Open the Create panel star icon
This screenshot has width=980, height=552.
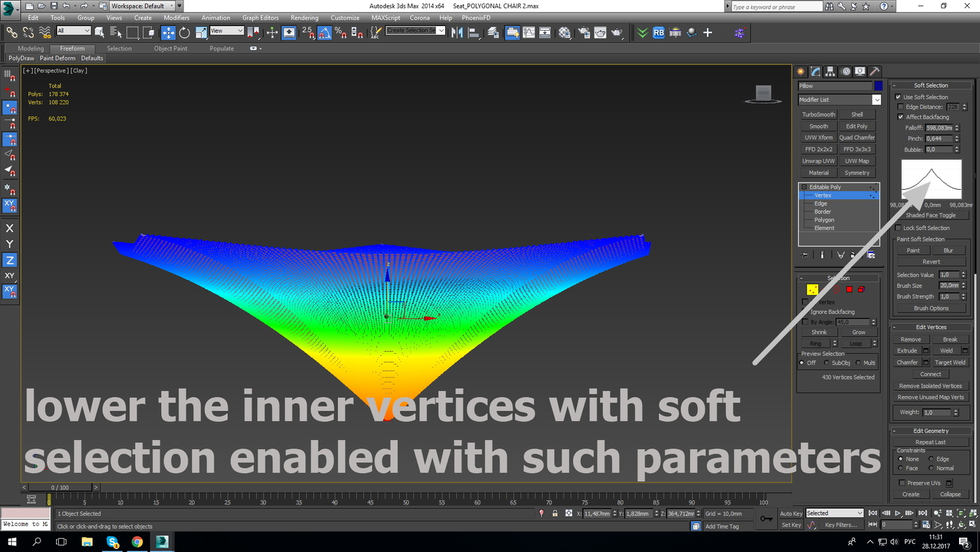click(801, 71)
